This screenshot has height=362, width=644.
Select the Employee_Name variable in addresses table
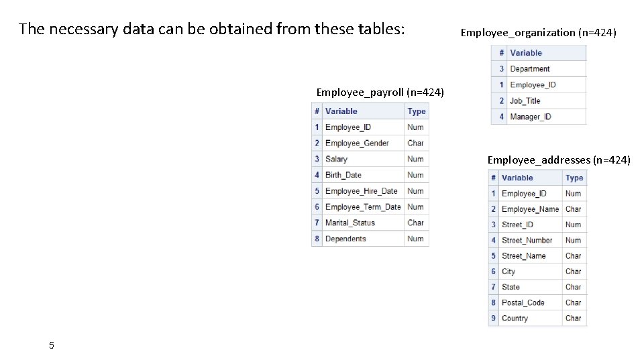point(530,209)
